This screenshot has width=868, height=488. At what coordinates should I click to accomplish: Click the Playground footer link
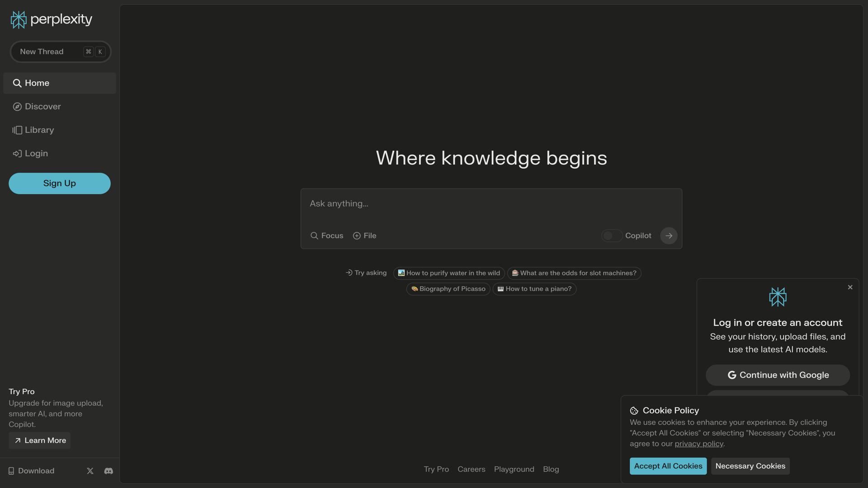pyautogui.click(x=514, y=469)
